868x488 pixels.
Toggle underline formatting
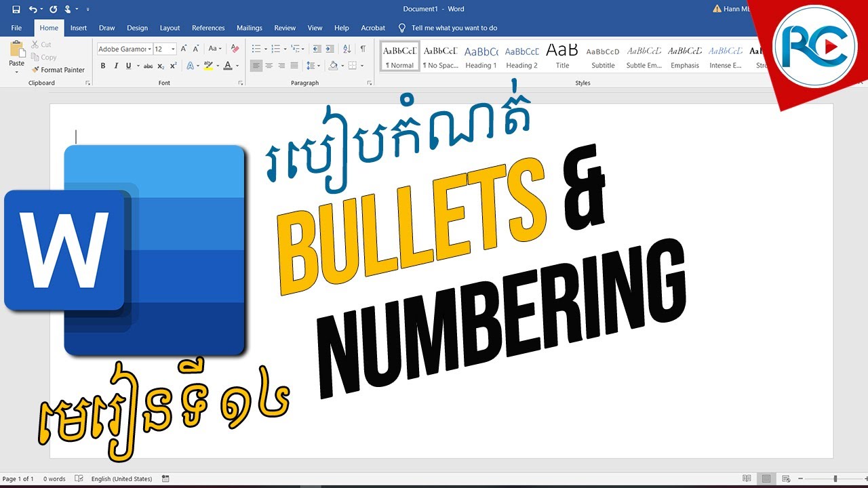click(127, 66)
